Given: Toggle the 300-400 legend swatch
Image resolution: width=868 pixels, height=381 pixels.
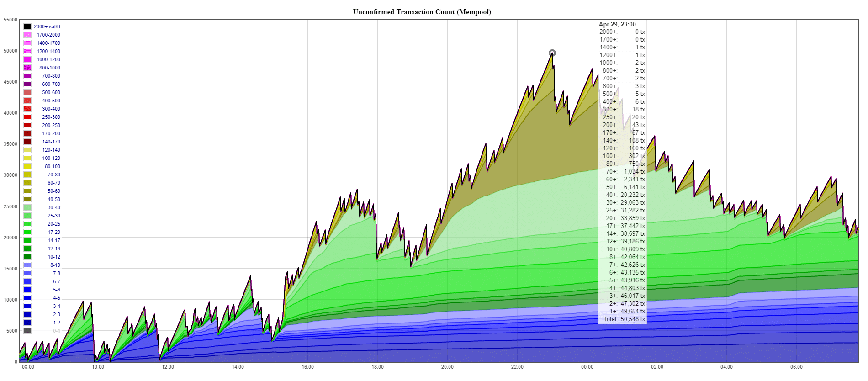Looking at the screenshot, I should [x=27, y=109].
